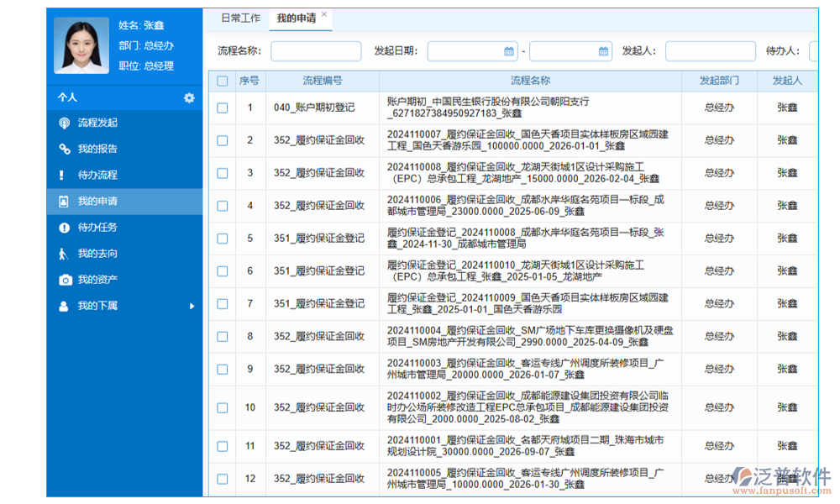Open 我的报告 via its link icon
Viewport: 840px width, 504px height.
coord(65,149)
